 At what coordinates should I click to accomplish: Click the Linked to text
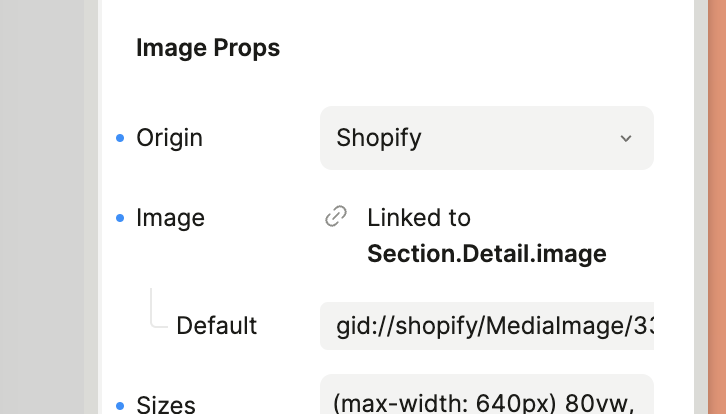click(418, 217)
